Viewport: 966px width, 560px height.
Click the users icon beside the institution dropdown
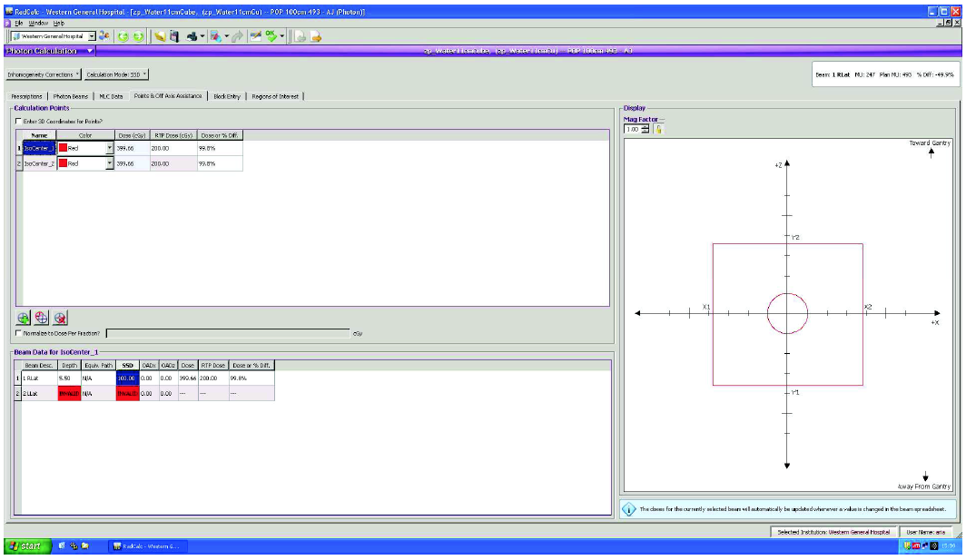pos(104,36)
